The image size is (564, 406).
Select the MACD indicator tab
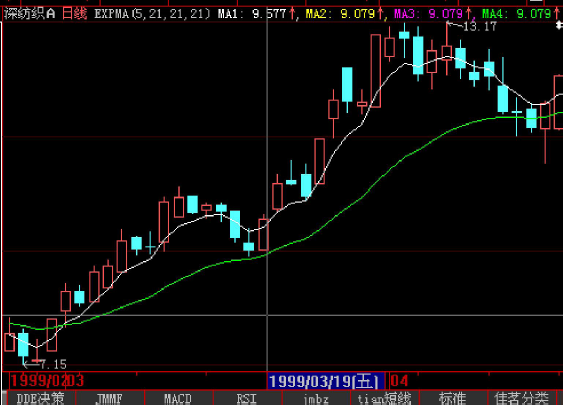click(x=178, y=398)
